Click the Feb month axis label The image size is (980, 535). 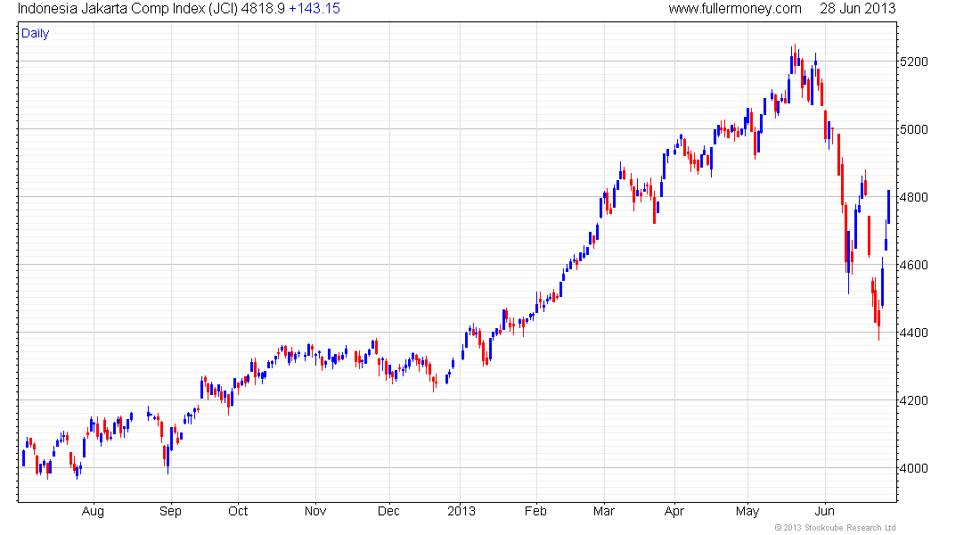[535, 511]
